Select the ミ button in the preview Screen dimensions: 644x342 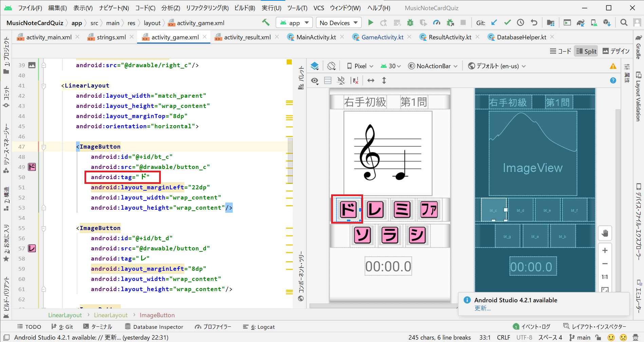click(402, 209)
